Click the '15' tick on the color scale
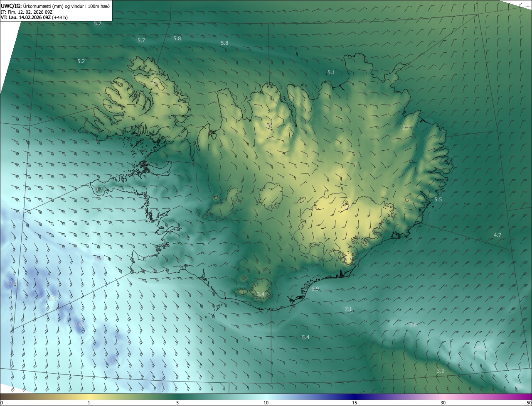532x406 pixels. 355,403
